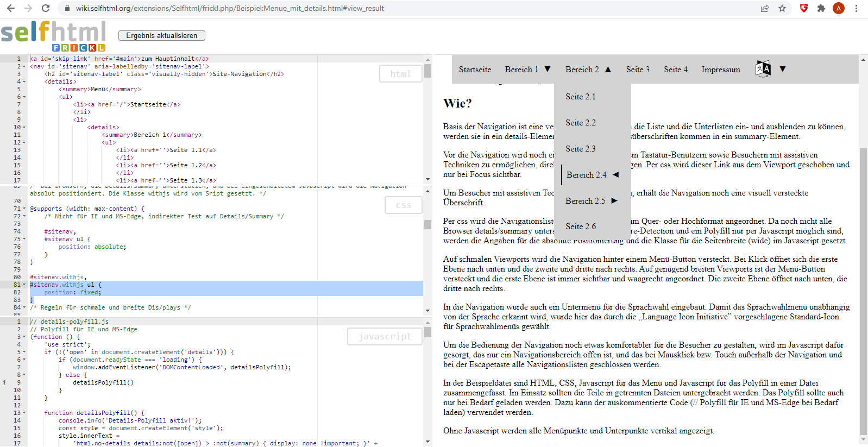Fold HTML code at line 6 ul
Screen dimensions: 868x447
[24, 97]
